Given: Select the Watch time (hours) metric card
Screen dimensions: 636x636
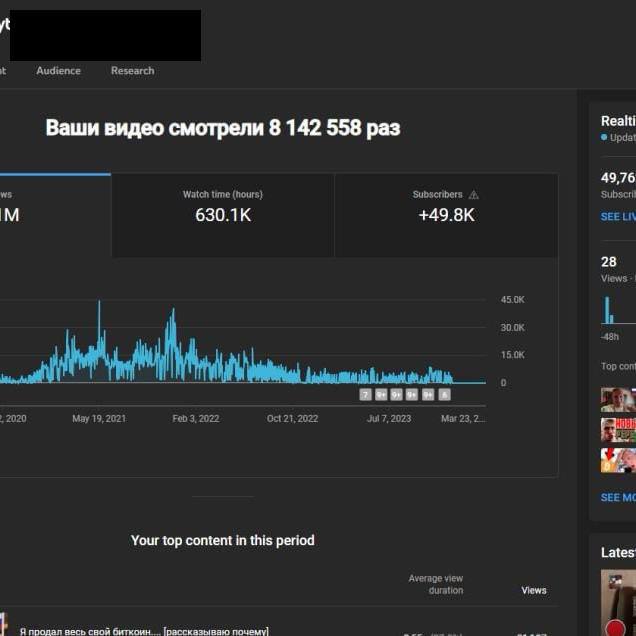Looking at the screenshot, I should (223, 215).
